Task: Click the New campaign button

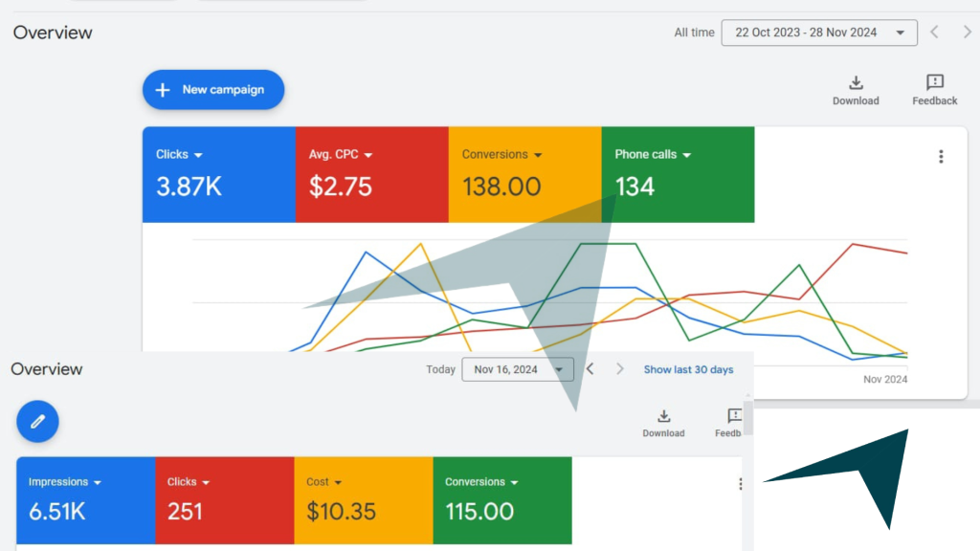Action: pyautogui.click(x=213, y=90)
